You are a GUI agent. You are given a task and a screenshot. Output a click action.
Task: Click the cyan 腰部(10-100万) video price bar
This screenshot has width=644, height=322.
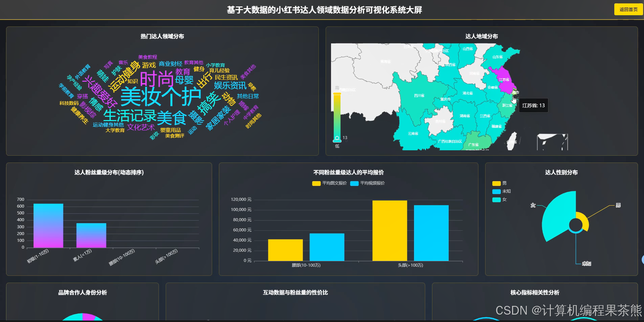tap(327, 247)
